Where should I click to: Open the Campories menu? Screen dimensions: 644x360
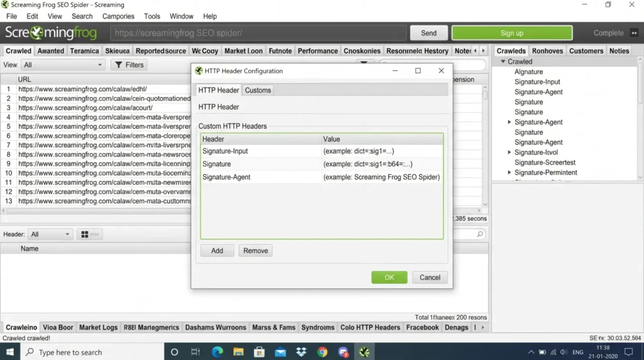[x=118, y=16]
